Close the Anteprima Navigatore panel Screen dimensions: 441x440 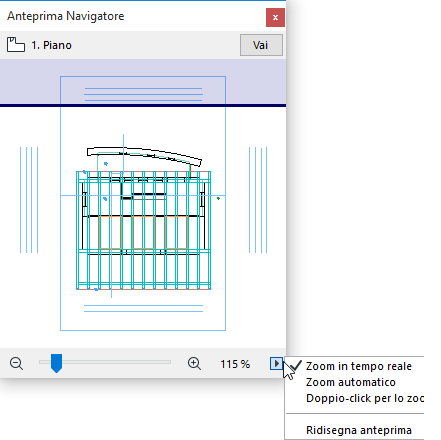tap(275, 17)
